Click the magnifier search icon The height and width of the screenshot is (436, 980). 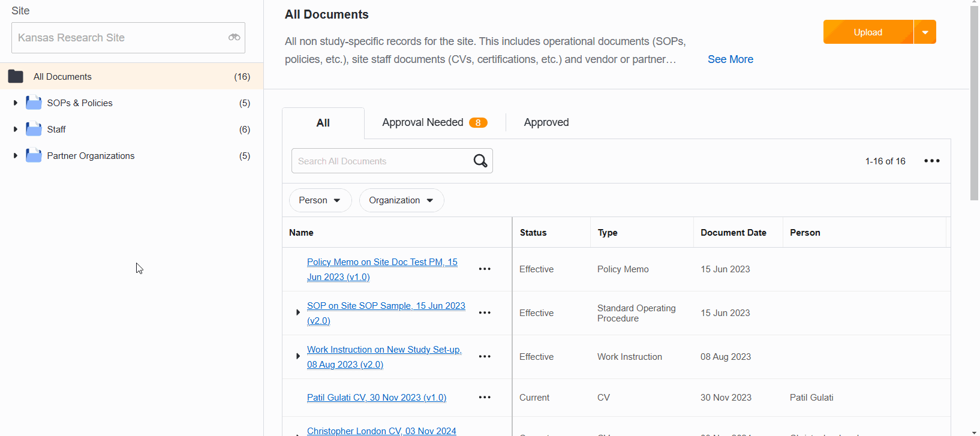pyautogui.click(x=480, y=161)
